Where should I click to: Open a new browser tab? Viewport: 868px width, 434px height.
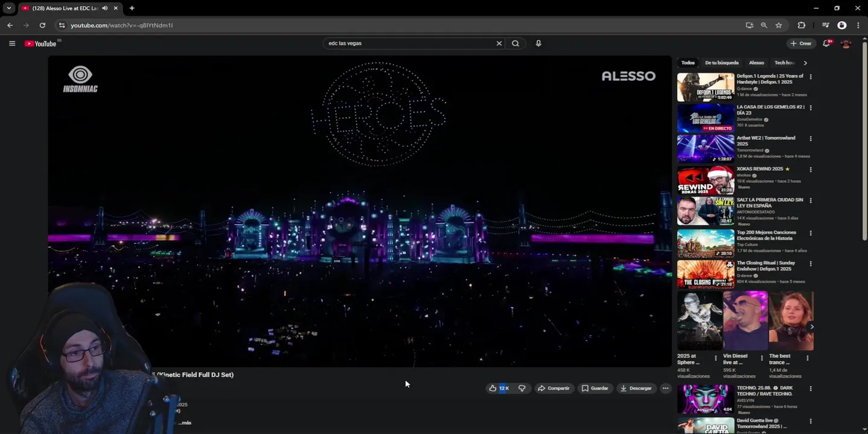point(132,8)
